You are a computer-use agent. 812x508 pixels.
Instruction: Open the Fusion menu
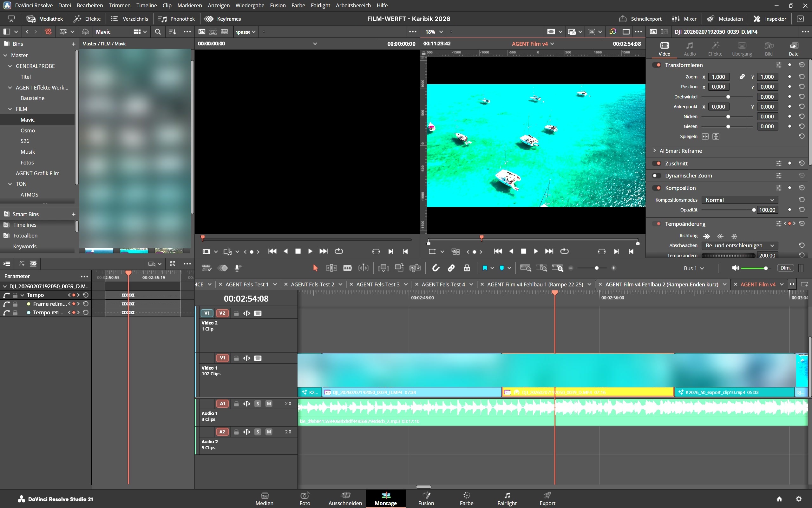click(x=278, y=5)
